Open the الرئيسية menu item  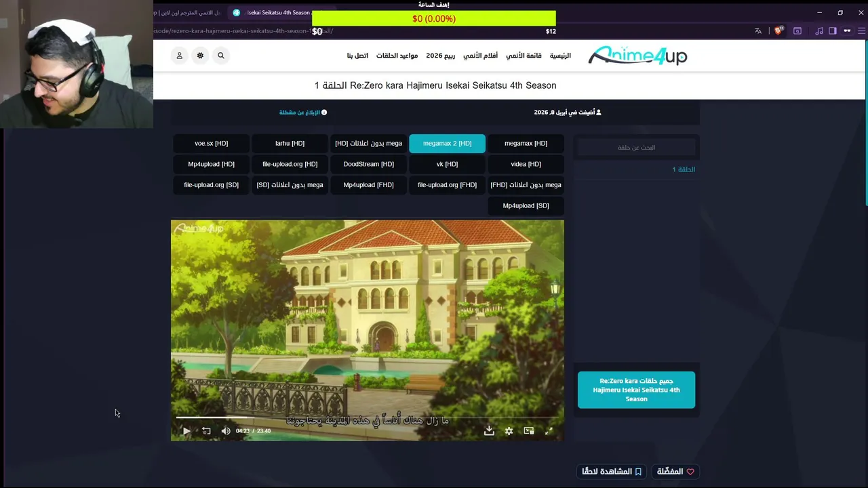tap(560, 56)
